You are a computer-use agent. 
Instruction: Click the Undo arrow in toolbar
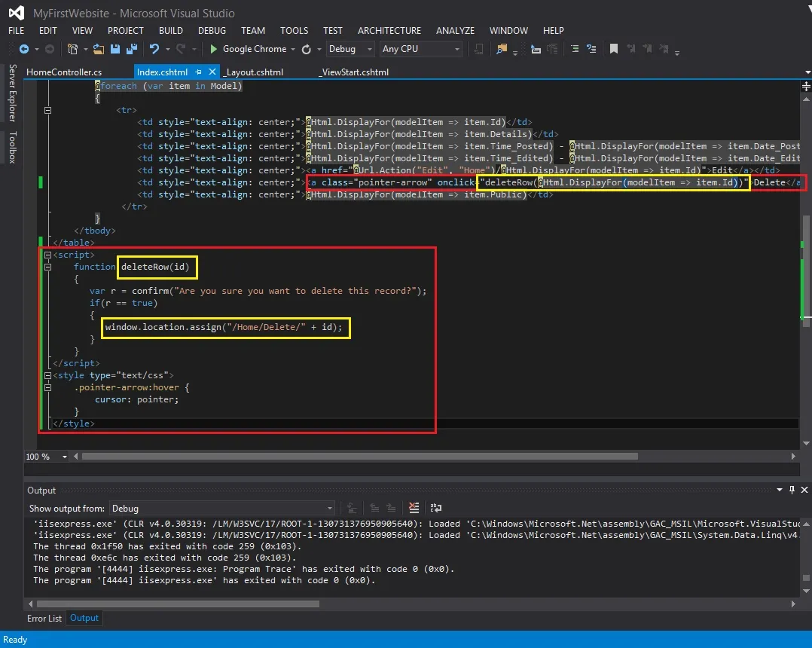(x=154, y=49)
